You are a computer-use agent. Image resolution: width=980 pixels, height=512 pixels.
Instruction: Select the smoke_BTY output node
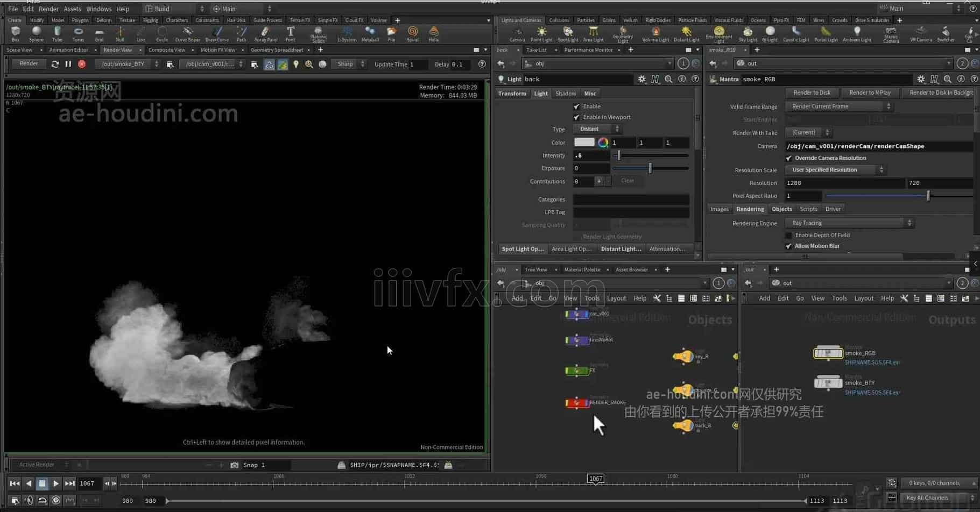coord(828,383)
